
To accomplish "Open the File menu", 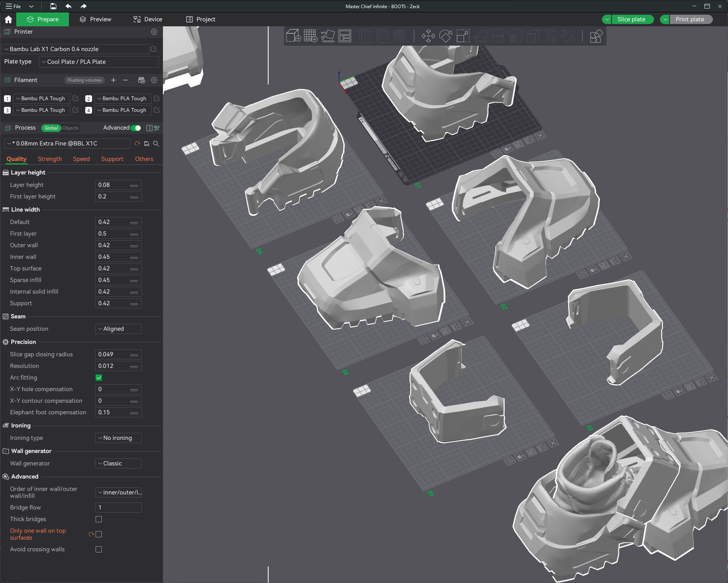I will click(x=14, y=6).
